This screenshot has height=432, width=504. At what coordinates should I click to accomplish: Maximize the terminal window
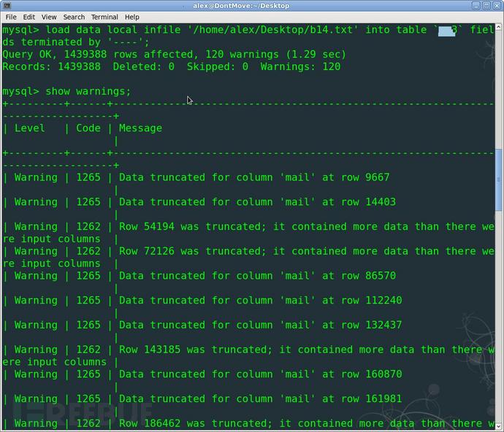(x=486, y=5)
